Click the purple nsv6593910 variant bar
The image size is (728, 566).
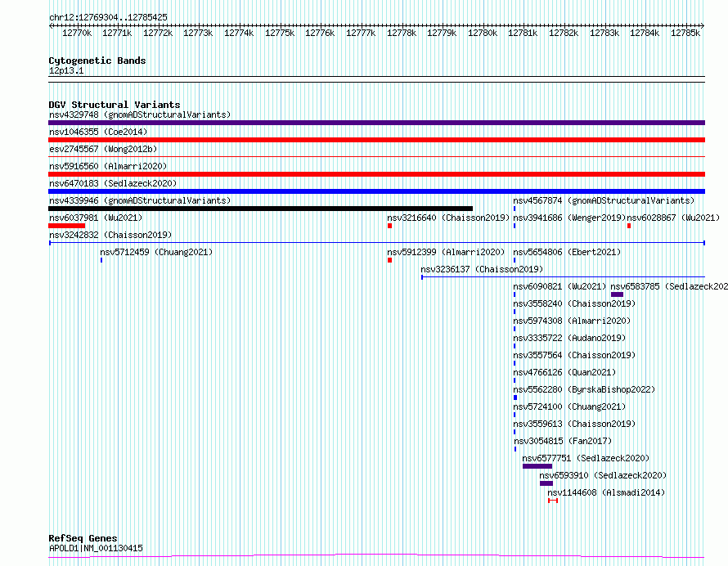coord(546,483)
